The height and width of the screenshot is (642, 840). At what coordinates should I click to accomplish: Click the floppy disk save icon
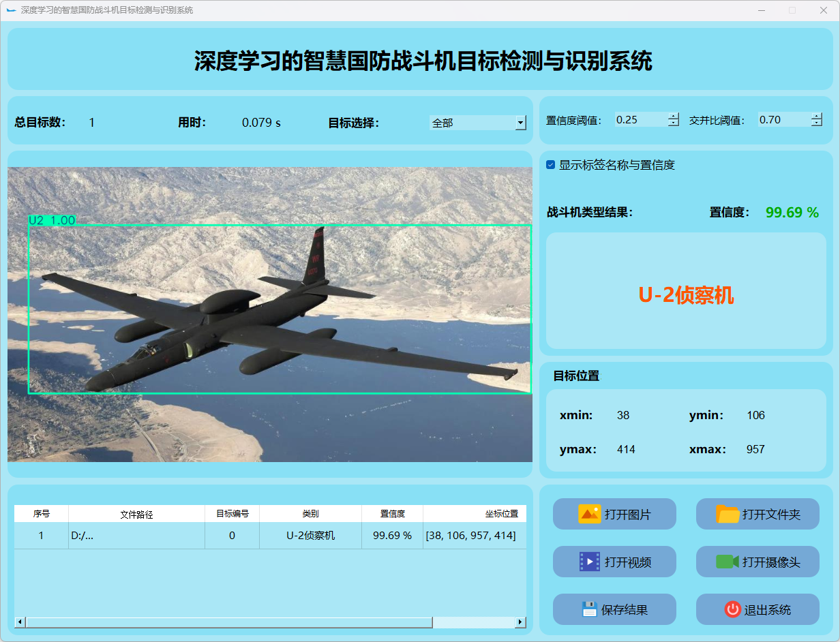click(x=589, y=609)
